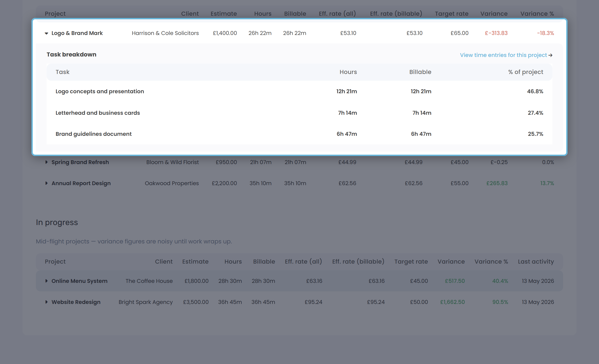Screen dimensions: 599x364
Task: Click the 13 May 2026 date for Website Redesign
Action: pyautogui.click(x=538, y=302)
